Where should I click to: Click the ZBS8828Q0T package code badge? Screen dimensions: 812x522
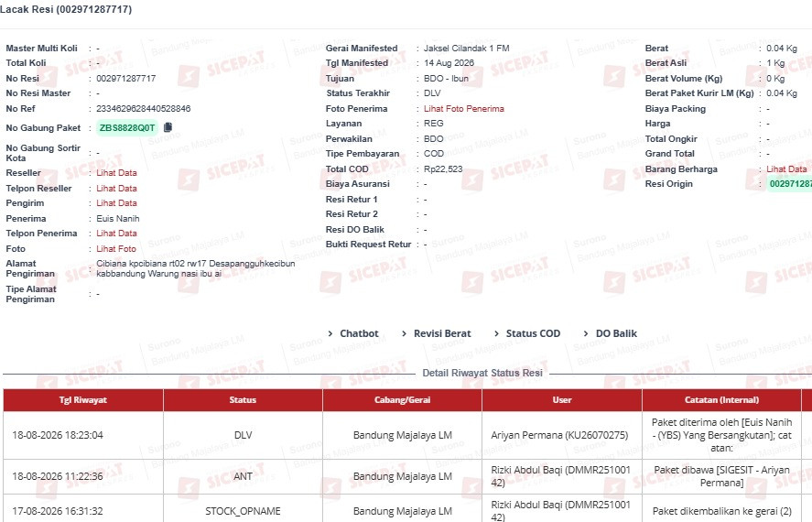tap(127, 128)
